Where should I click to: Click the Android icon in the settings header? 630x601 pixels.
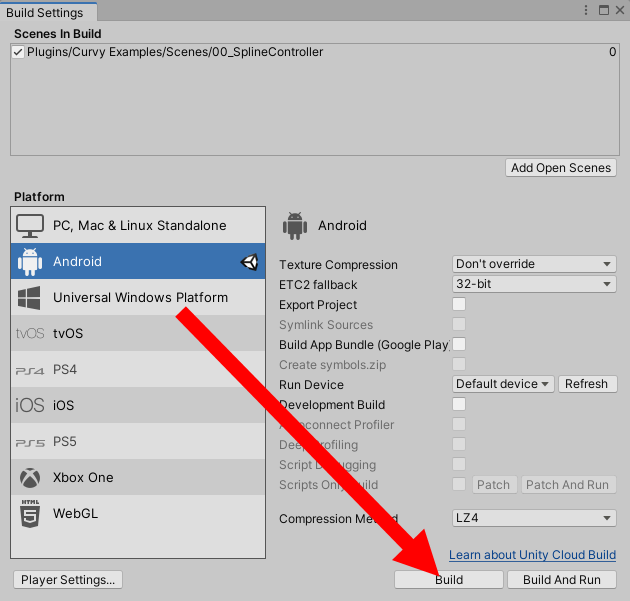(x=295, y=226)
